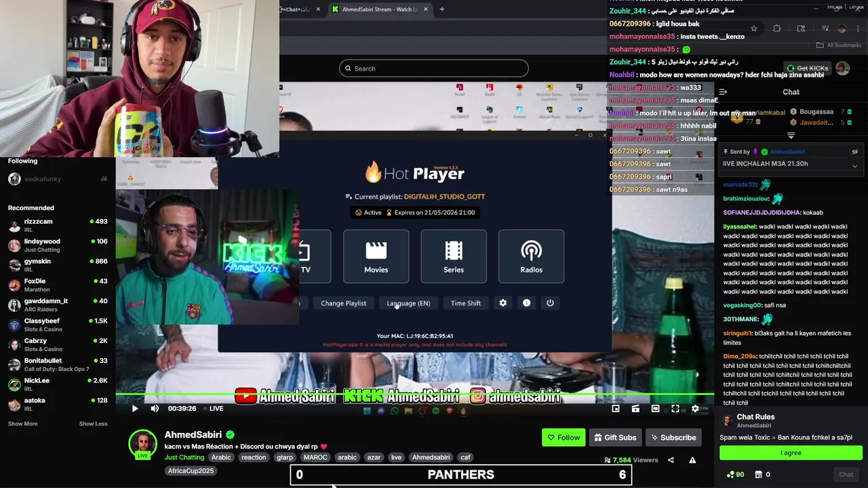
Task: Open Series in Hot Player
Action: [x=454, y=256]
